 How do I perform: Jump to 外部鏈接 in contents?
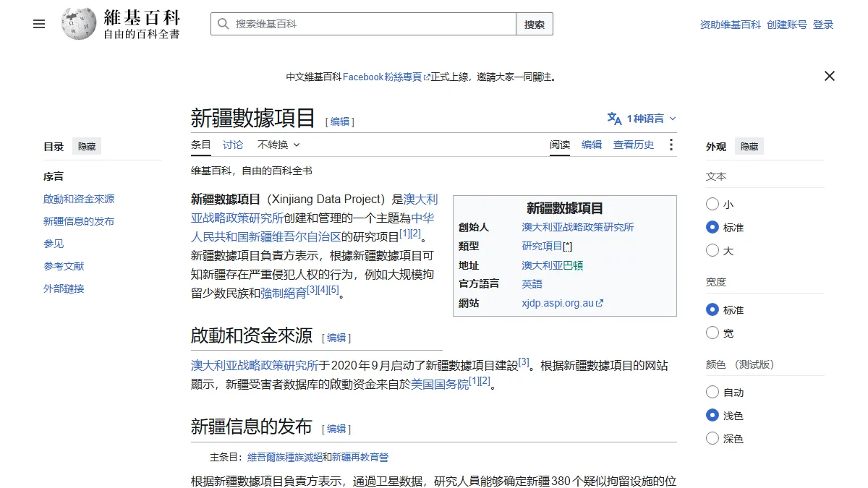coord(64,288)
